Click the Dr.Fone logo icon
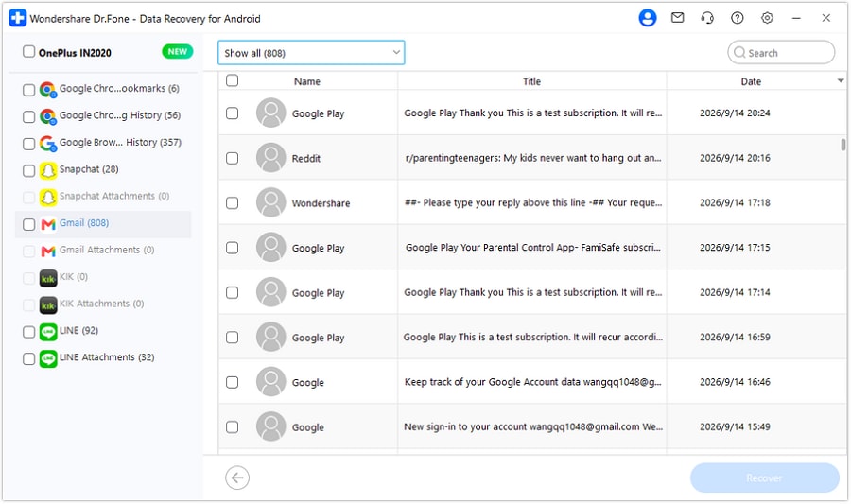851x504 pixels. click(17, 18)
